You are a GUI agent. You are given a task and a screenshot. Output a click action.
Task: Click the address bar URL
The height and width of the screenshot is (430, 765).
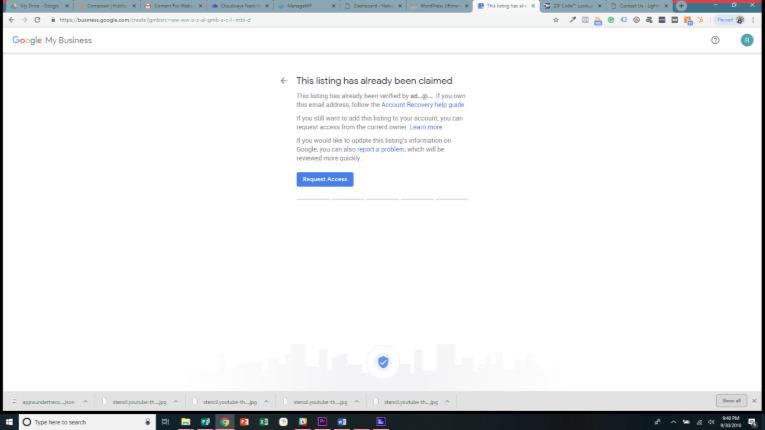click(x=155, y=20)
